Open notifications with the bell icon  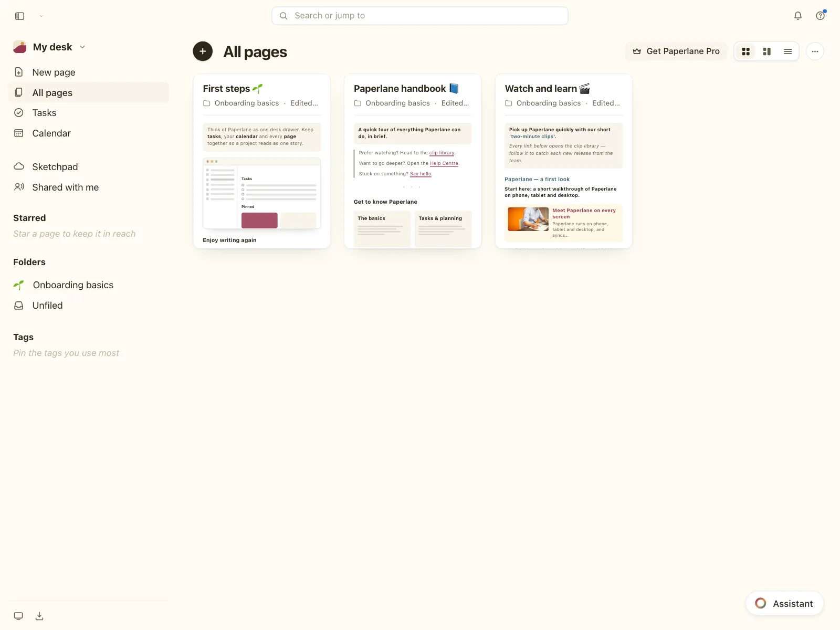tap(797, 16)
